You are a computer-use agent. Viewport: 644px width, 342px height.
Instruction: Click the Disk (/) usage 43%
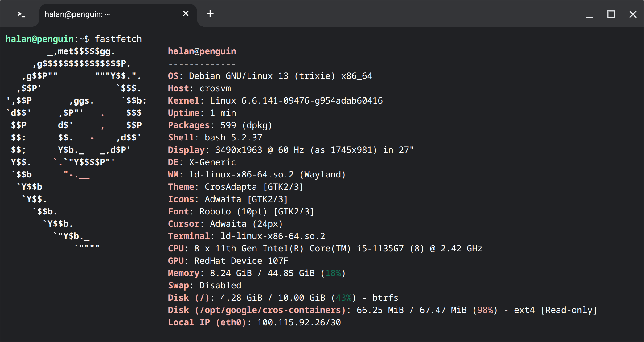click(343, 298)
